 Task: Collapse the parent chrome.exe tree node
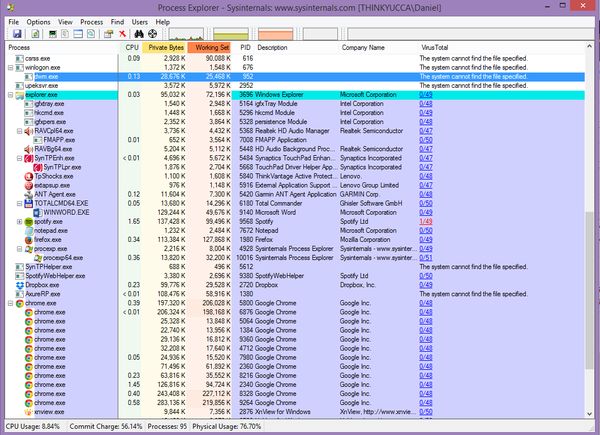click(x=11, y=303)
